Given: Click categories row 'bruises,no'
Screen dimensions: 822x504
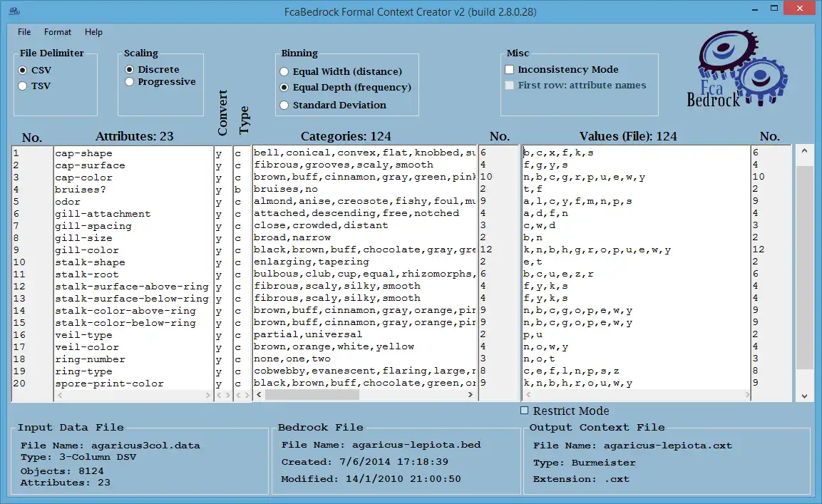Looking at the screenshot, I should tap(286, 189).
